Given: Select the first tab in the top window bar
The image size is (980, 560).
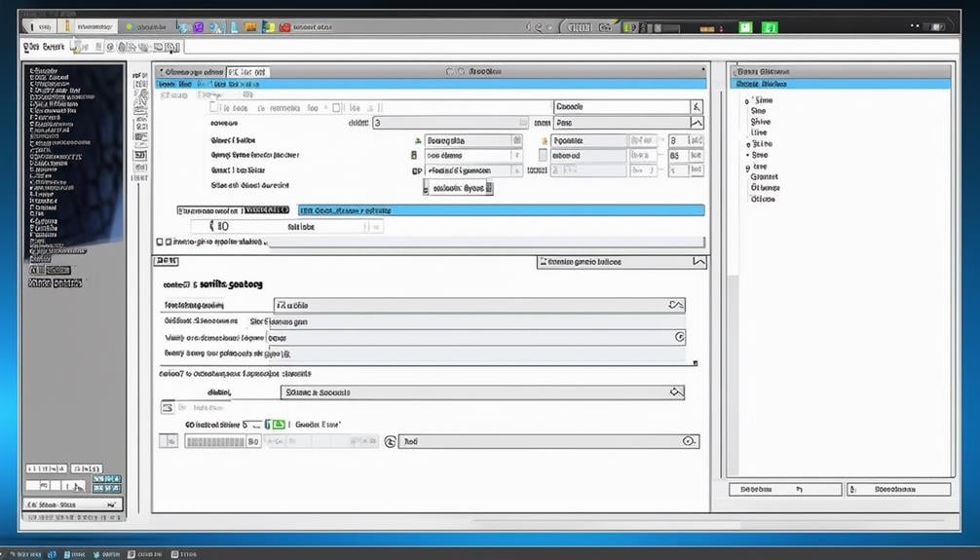Looking at the screenshot, I should coord(41,27).
